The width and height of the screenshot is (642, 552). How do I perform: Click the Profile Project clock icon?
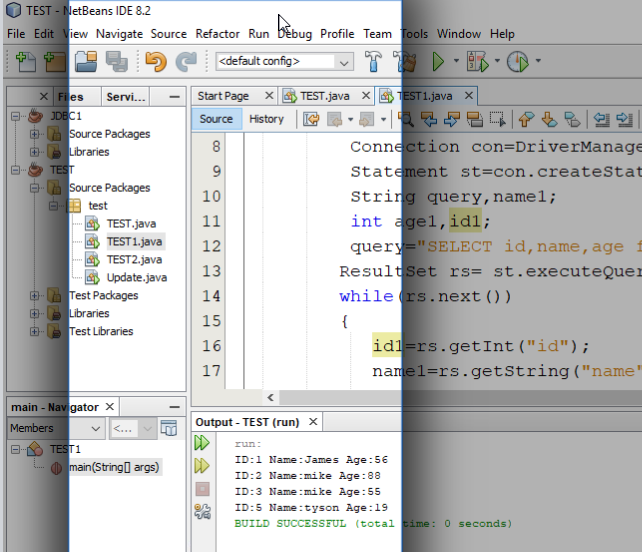point(517,62)
